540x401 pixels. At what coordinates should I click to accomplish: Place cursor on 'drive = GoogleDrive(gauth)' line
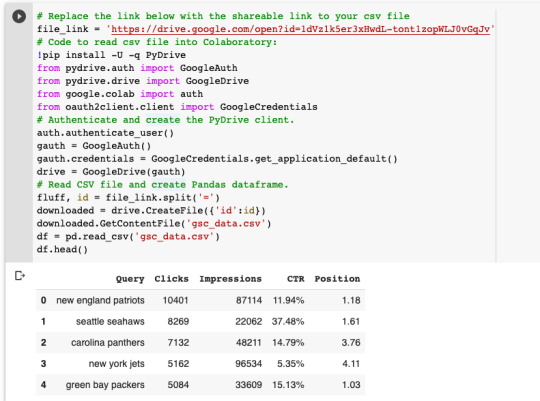click(x=111, y=172)
